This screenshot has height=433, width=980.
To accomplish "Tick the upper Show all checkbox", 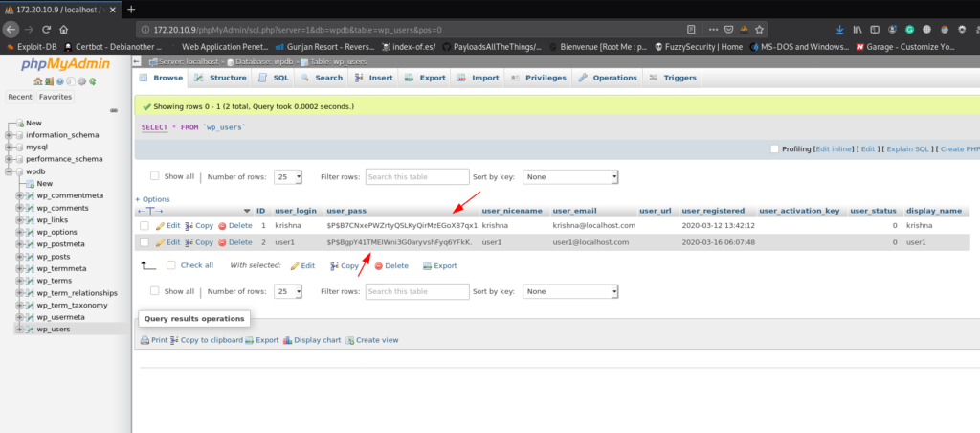I will 154,176.
